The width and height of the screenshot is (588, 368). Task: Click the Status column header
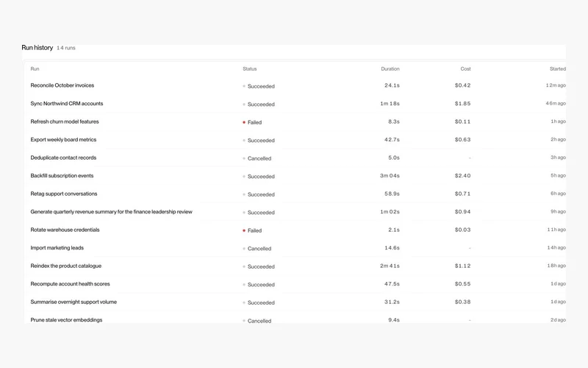pos(250,68)
